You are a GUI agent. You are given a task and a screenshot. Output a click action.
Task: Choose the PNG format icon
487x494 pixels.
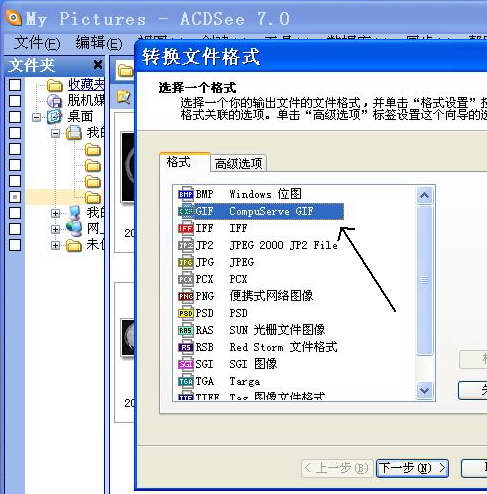pyautogui.click(x=186, y=296)
